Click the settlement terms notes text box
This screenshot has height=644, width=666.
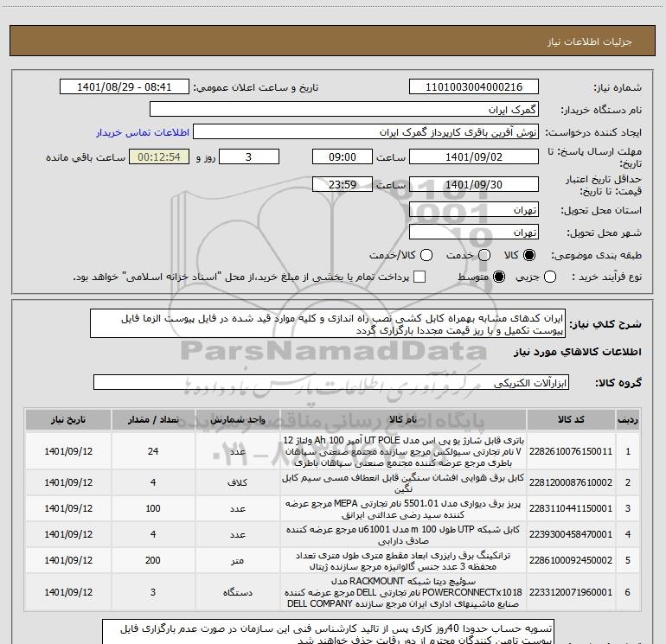tap(328, 632)
